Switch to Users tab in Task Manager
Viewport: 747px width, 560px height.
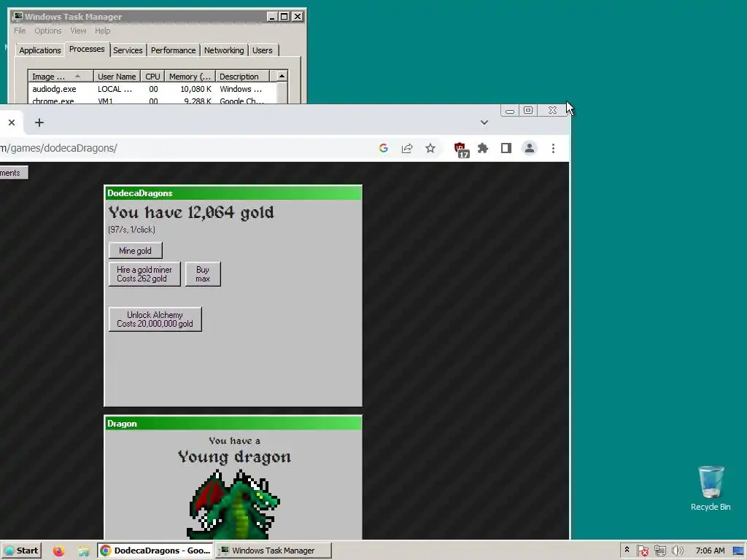tap(263, 50)
